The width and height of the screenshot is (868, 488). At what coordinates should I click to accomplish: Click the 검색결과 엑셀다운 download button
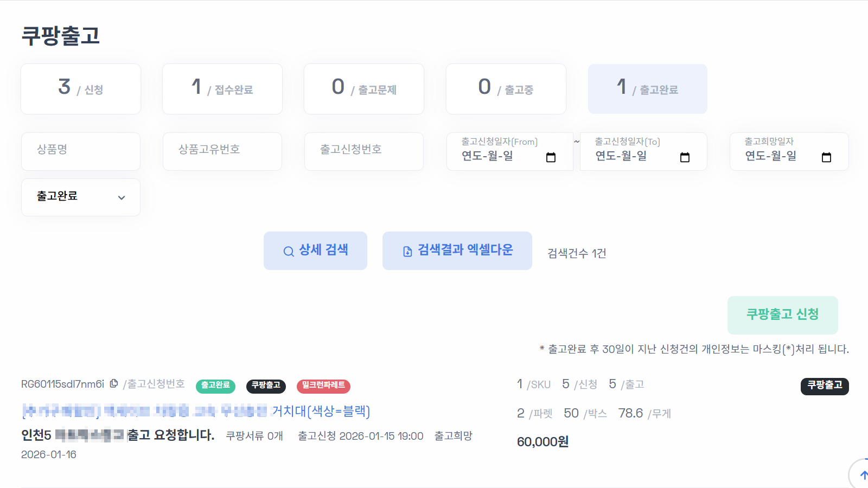(x=457, y=251)
